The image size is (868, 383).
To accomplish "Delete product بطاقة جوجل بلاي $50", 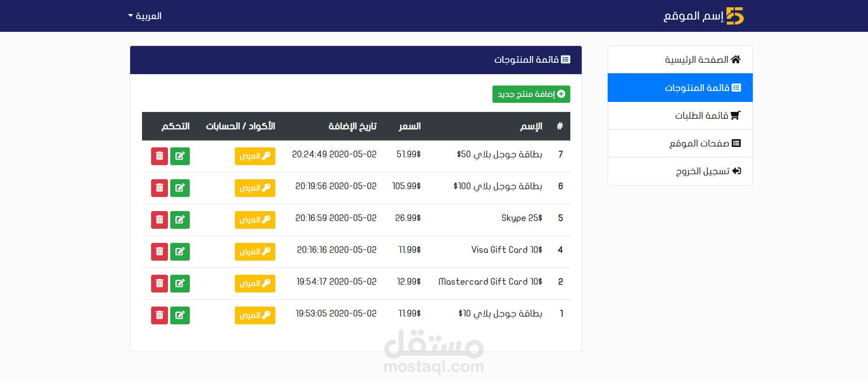I will coord(159,156).
